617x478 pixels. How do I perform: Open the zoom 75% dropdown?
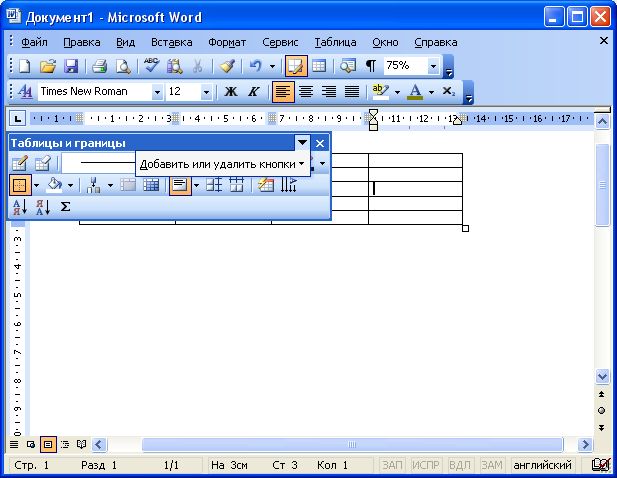pyautogui.click(x=433, y=66)
